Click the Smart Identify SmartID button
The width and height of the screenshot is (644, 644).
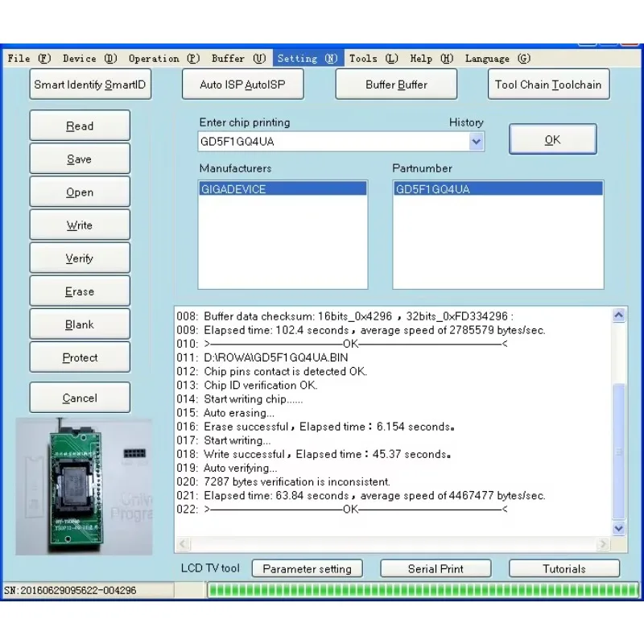pos(90,85)
